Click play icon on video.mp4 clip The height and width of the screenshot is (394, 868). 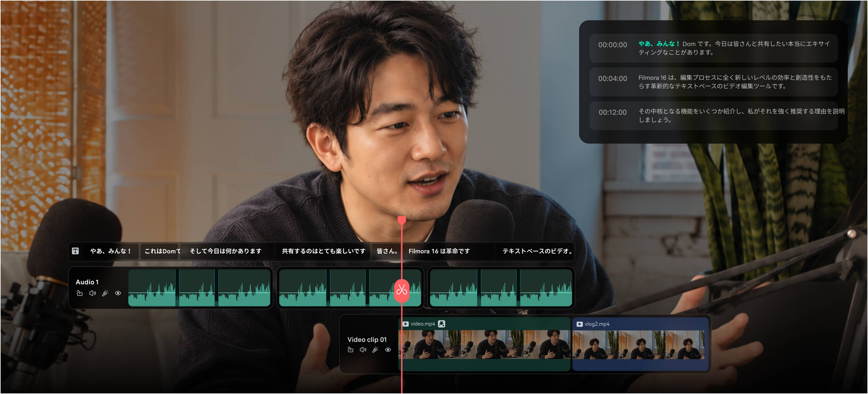406,324
